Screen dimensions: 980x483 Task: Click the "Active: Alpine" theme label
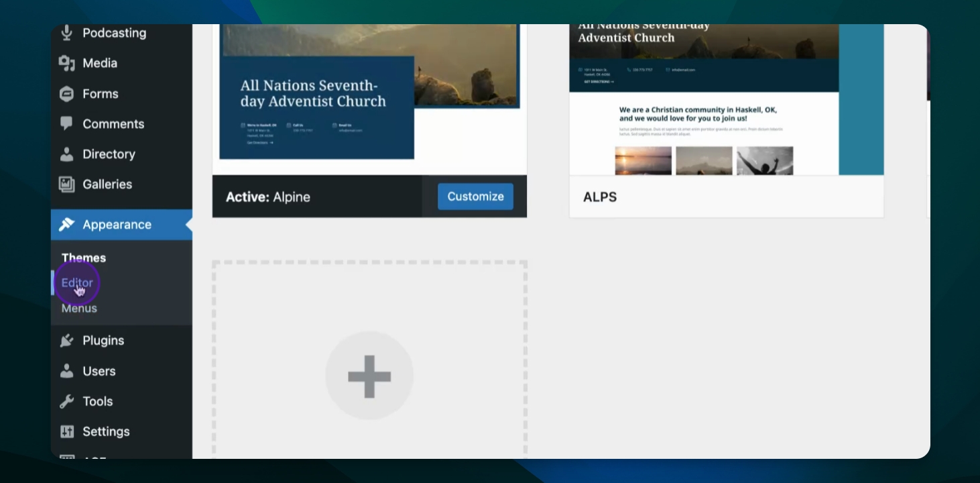(x=268, y=197)
